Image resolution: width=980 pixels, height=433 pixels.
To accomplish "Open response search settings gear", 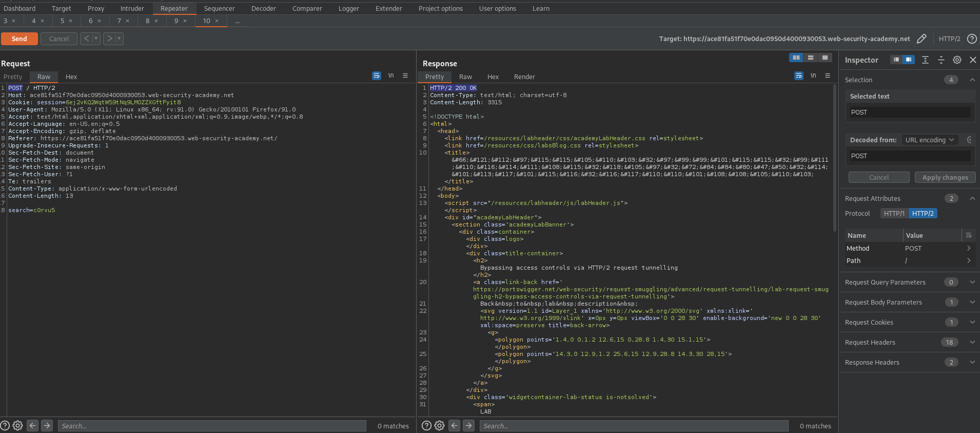I will (x=440, y=426).
